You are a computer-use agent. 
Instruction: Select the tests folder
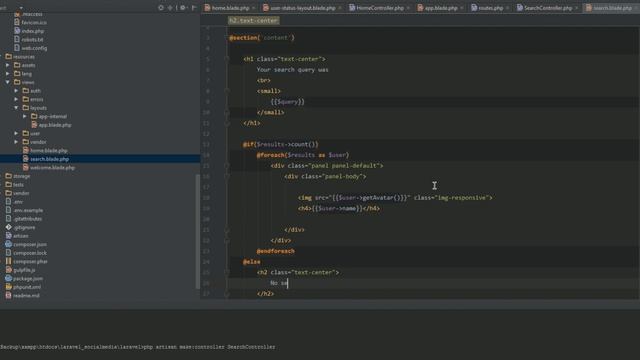pos(18,185)
